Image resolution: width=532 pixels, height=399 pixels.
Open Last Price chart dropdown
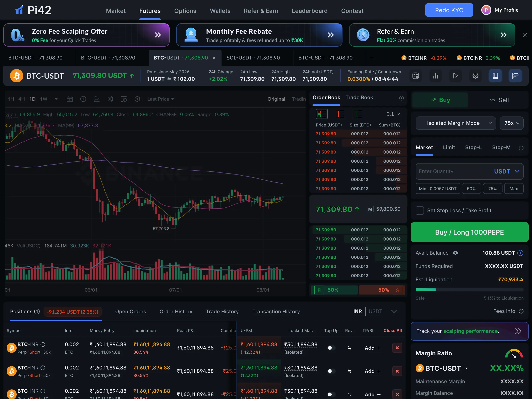pos(161,99)
